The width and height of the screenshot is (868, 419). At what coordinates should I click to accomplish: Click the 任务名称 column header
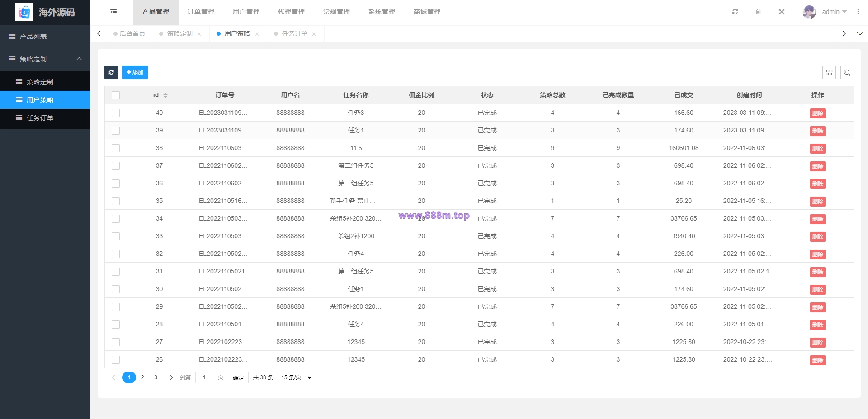tap(356, 95)
